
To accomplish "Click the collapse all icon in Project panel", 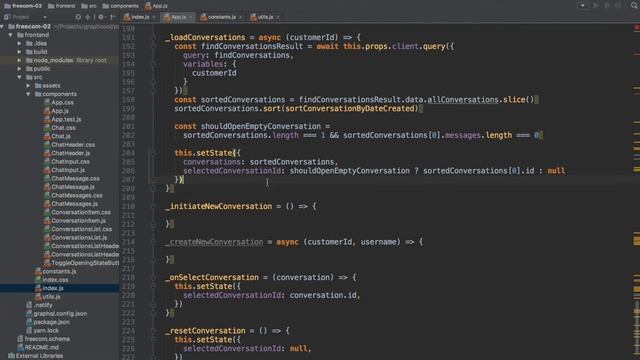I will point(88,17).
